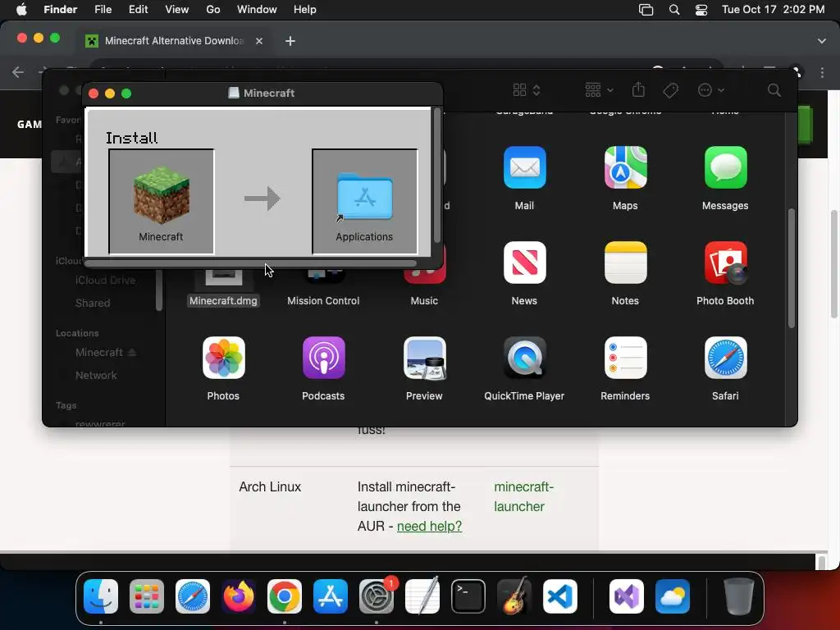Open Control Center in menu bar
Image resolution: width=840 pixels, height=630 pixels.
point(701,10)
